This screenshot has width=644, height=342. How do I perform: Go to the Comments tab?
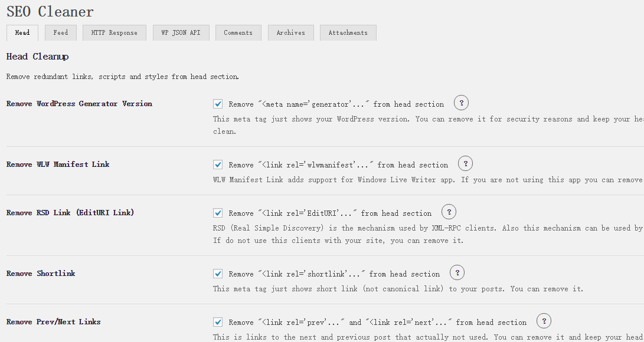point(238,33)
